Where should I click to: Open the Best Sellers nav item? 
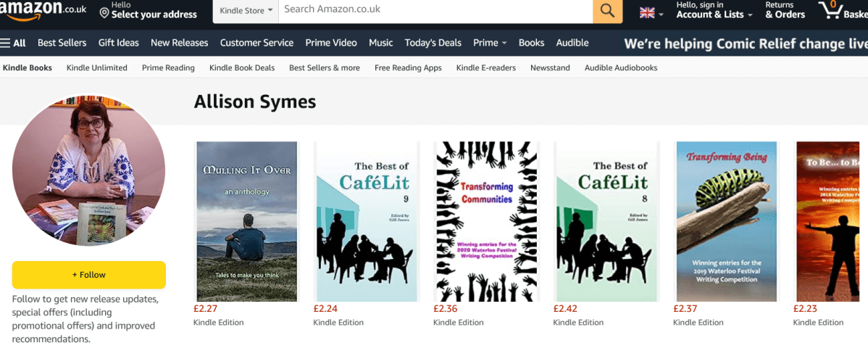(62, 43)
